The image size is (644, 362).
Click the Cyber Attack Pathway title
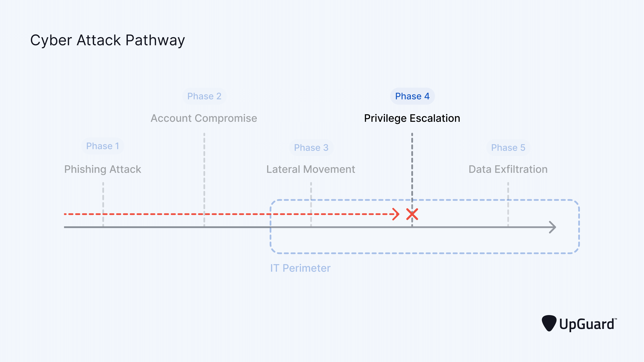pyautogui.click(x=108, y=40)
